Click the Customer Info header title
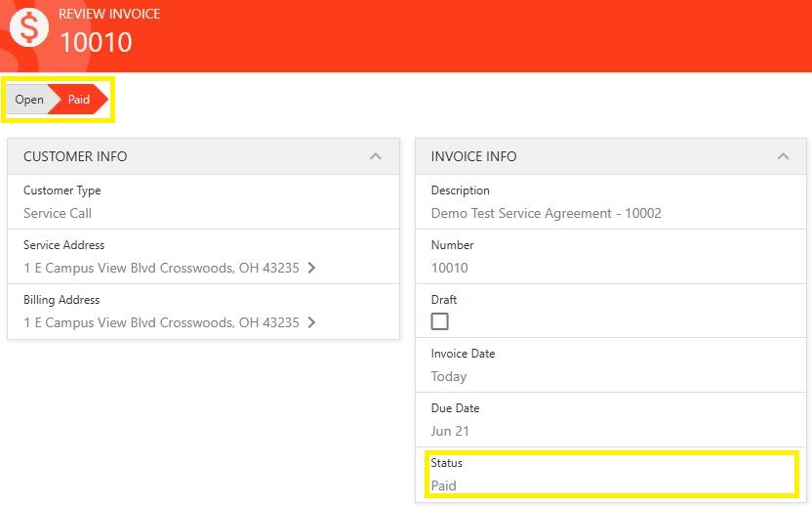The width and height of the screenshot is (812, 507). [75, 156]
